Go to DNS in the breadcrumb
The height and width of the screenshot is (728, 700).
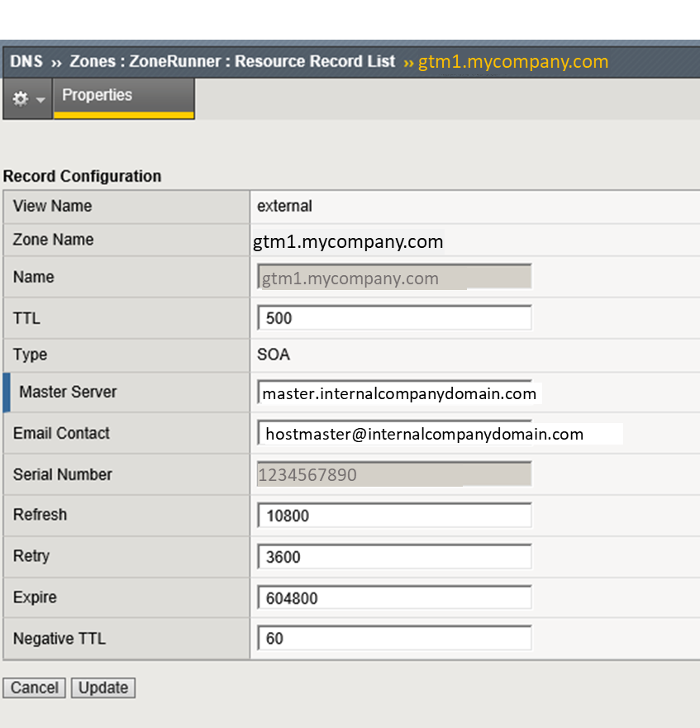tap(26, 62)
